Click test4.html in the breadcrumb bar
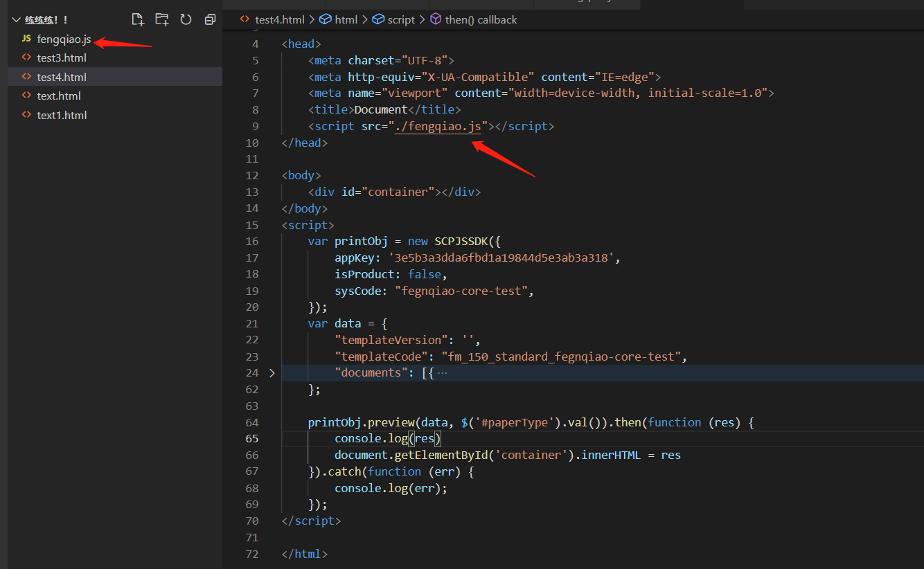The width and height of the screenshot is (924, 569). 280,20
